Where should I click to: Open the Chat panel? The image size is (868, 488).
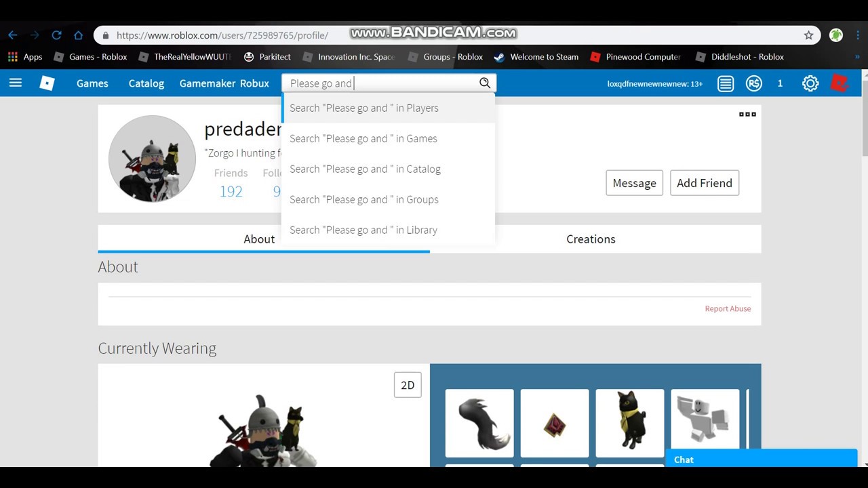click(x=762, y=459)
